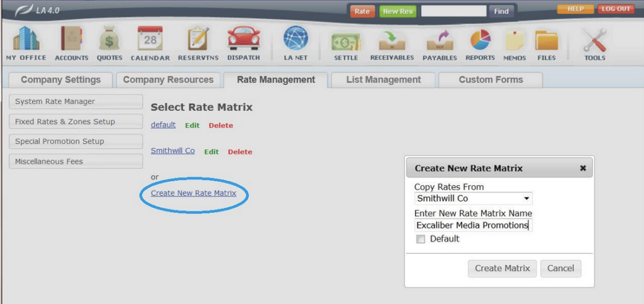Open the Reservations clipboard icon

197,40
